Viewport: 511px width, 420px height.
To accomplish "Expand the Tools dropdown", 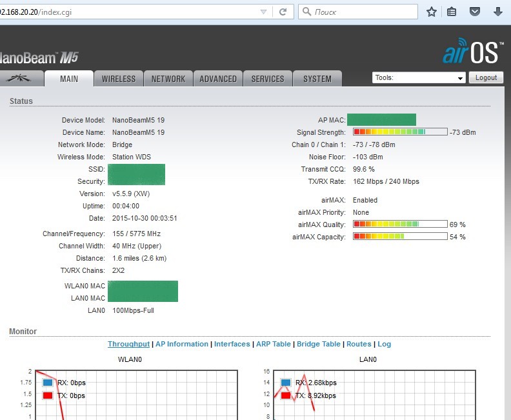I will pyautogui.click(x=419, y=77).
